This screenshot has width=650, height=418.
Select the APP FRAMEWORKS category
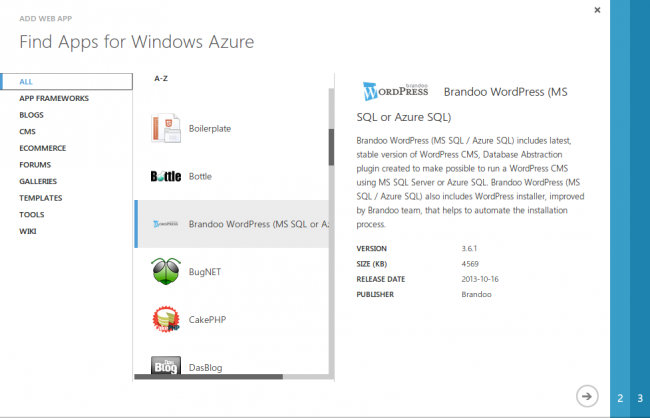[x=54, y=98]
